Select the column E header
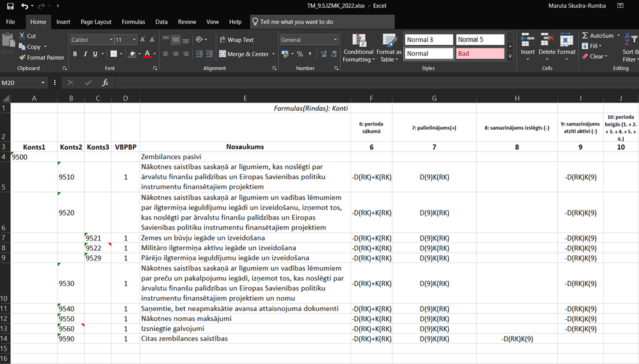This screenshot has width=639, height=364. pos(245,98)
